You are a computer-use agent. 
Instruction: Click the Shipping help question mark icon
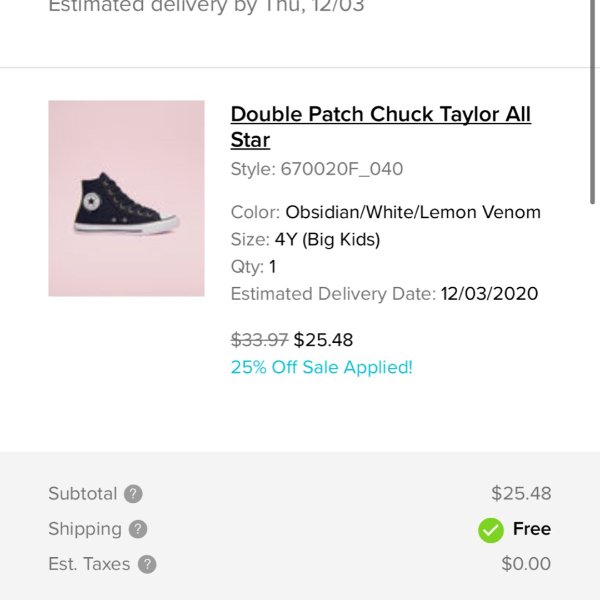(x=138, y=529)
